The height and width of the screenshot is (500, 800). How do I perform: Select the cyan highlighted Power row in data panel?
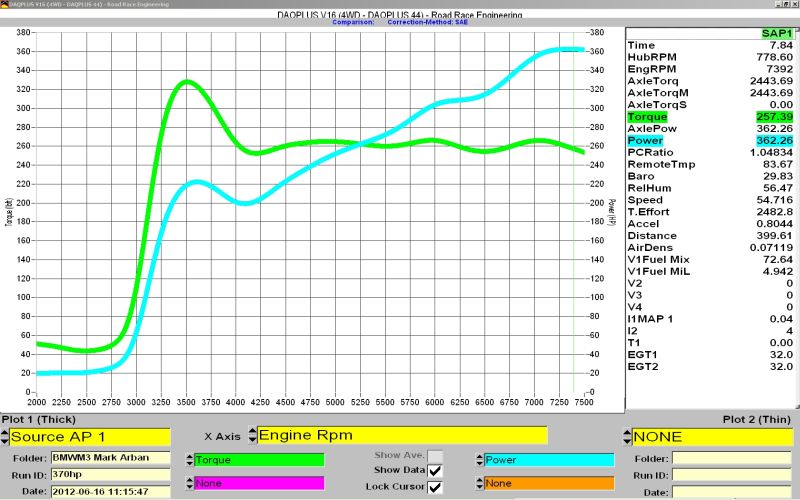712,141
